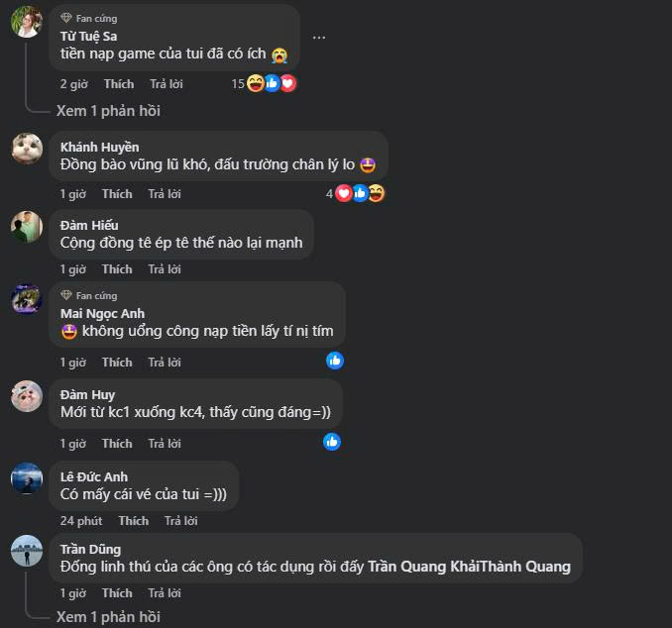Expand 'Xem 1 phản hồi' under Trần Dũng
This screenshot has width=672, height=628.
(108, 617)
